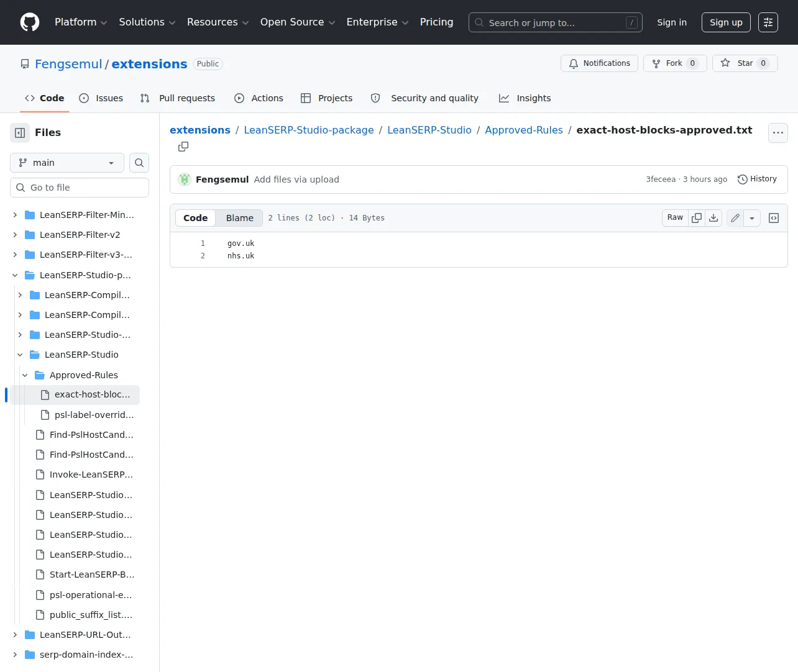798x672 pixels.
Task: View file History
Action: [757, 179]
